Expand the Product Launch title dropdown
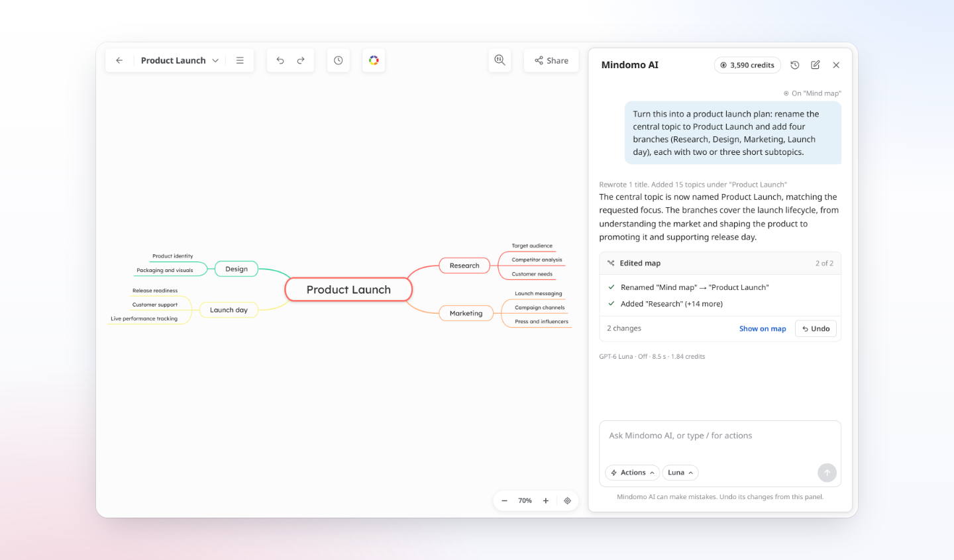The height and width of the screenshot is (560, 954). click(x=215, y=60)
